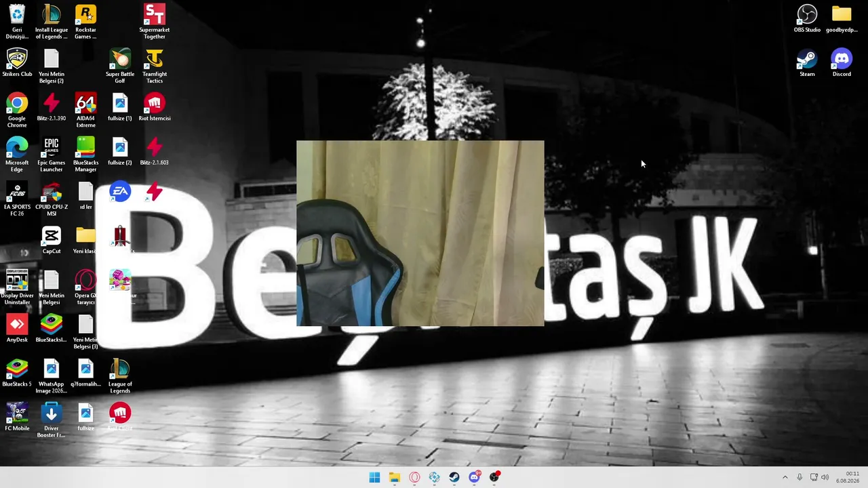The width and height of the screenshot is (868, 488).
Task: Switch to OBS Studio on the taskbar
Action: point(494,477)
